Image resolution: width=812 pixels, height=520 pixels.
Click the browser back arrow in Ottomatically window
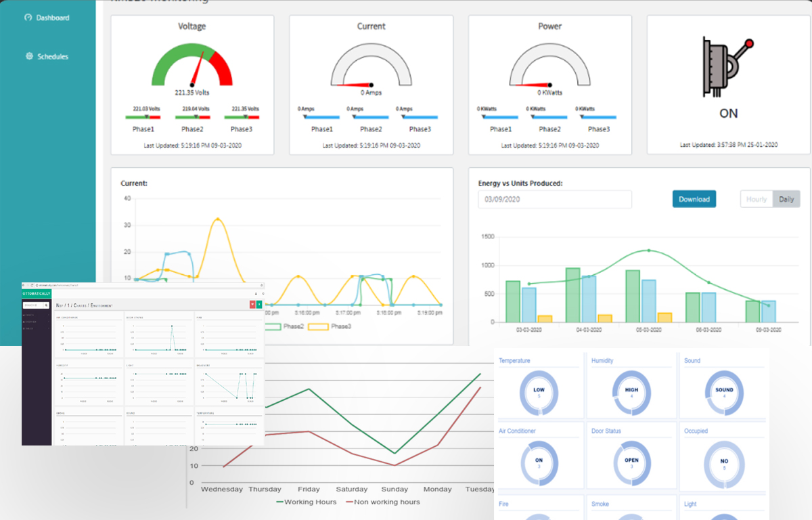coord(23,285)
